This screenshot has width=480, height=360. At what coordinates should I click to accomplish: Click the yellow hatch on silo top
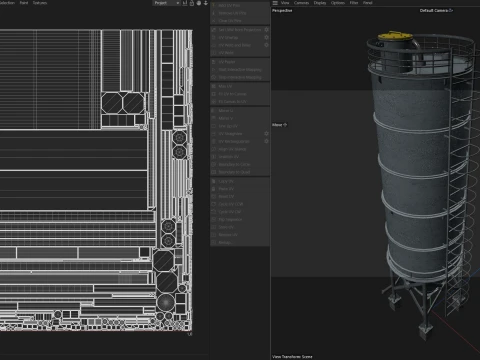click(x=395, y=35)
